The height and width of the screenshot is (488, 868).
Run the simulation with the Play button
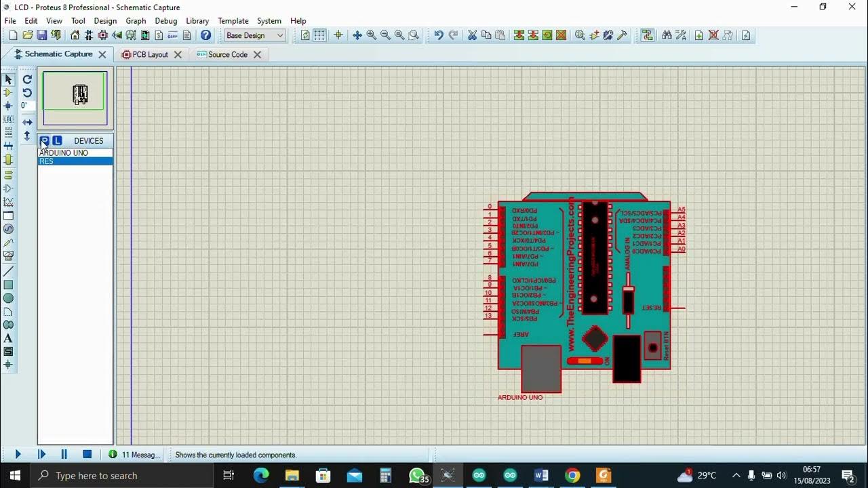point(18,455)
